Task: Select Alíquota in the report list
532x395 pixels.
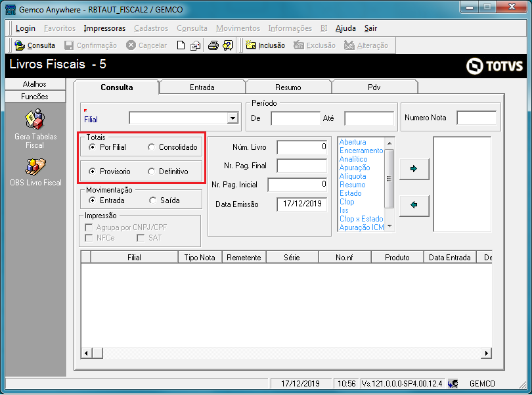Action: 353,176
